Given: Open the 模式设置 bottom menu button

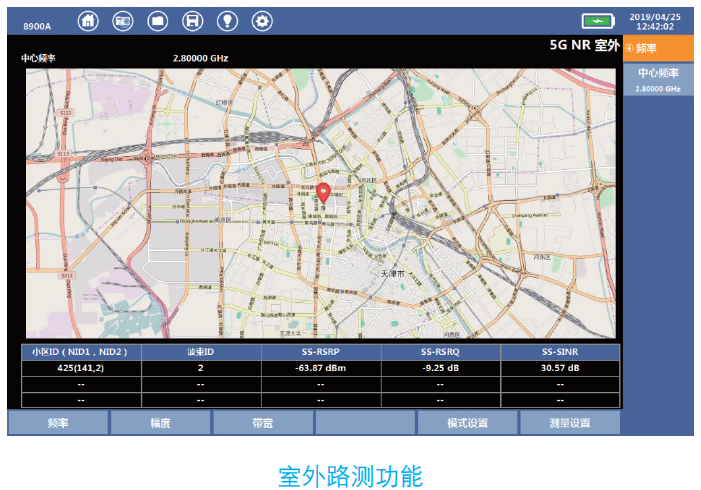Looking at the screenshot, I should click(467, 423).
